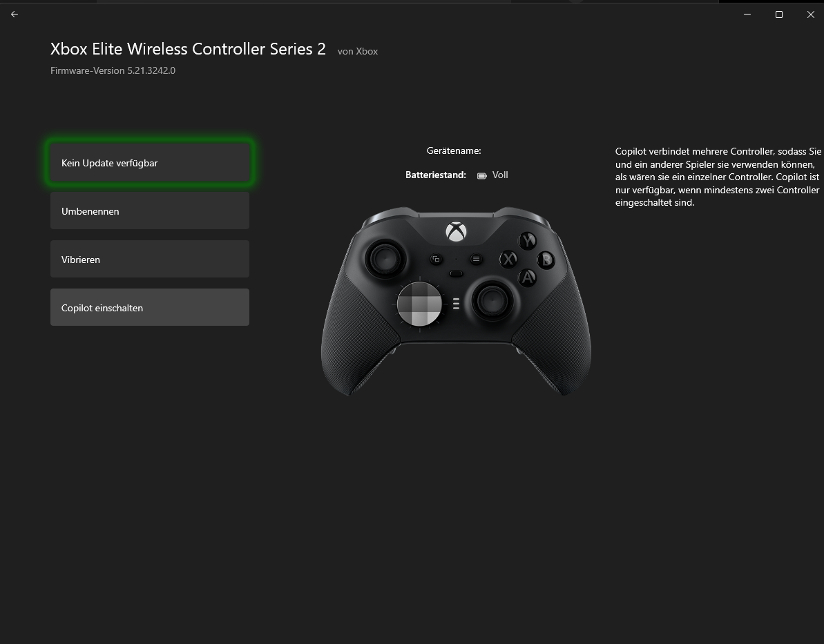The width and height of the screenshot is (824, 644).
Task: Click the profile indicator lights on controller
Action: point(456,304)
